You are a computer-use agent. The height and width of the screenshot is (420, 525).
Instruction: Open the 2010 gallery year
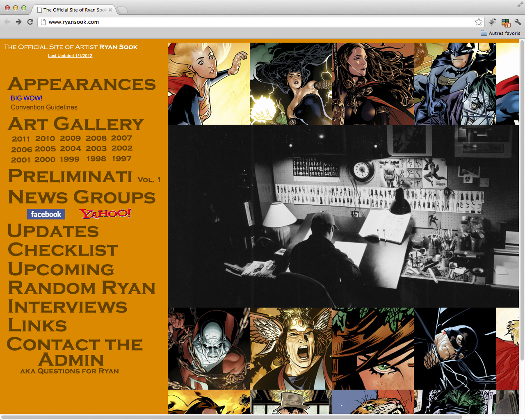coord(45,139)
